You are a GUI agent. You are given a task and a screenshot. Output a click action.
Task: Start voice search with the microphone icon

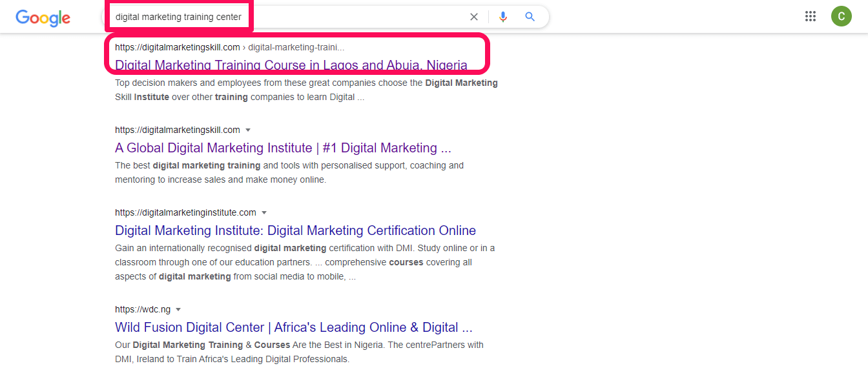point(503,17)
